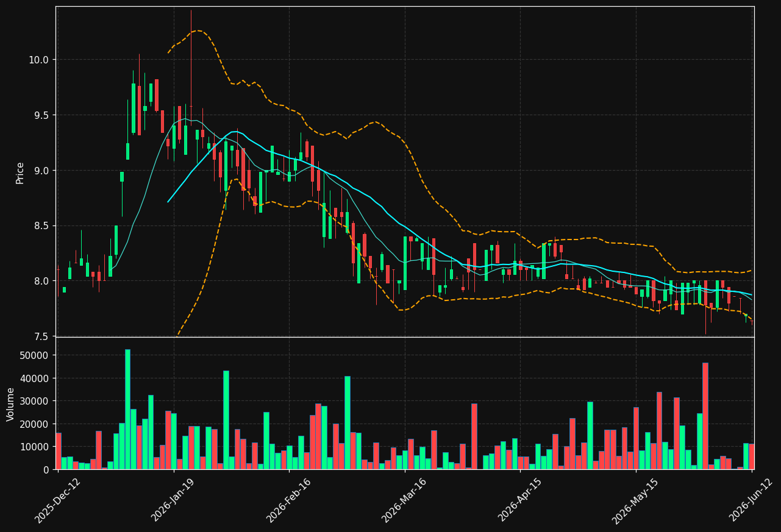781x532 pixels.
Task: Click the 2026-Jan-19 date label
Action: (174, 500)
